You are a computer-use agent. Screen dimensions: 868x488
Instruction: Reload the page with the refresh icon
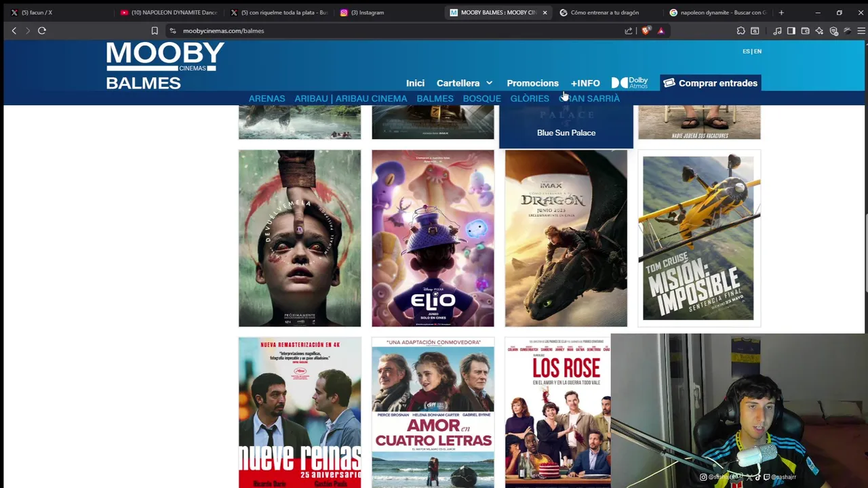point(42,30)
